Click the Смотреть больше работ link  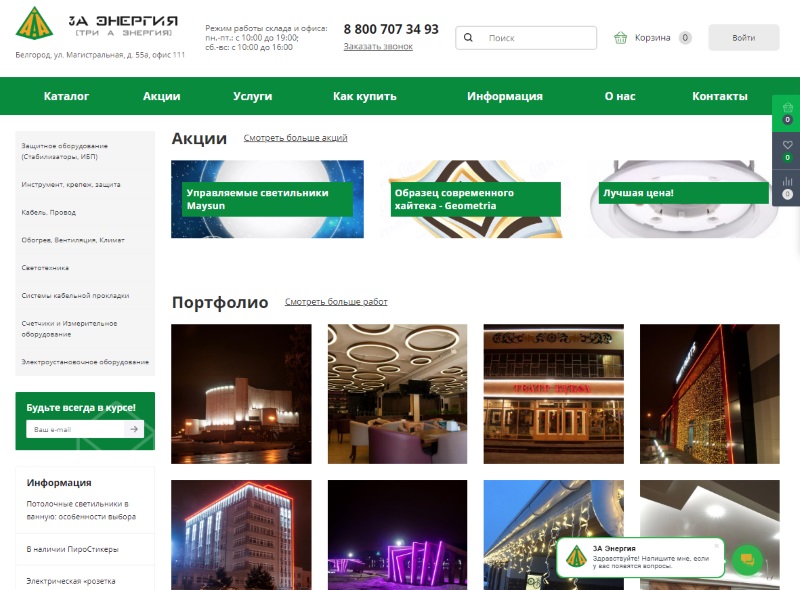pyautogui.click(x=336, y=301)
